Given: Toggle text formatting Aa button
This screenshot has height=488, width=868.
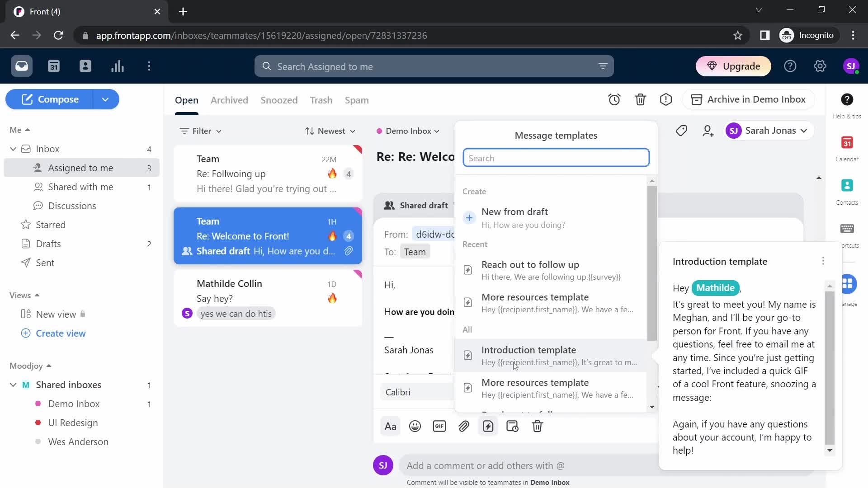Looking at the screenshot, I should [x=391, y=426].
